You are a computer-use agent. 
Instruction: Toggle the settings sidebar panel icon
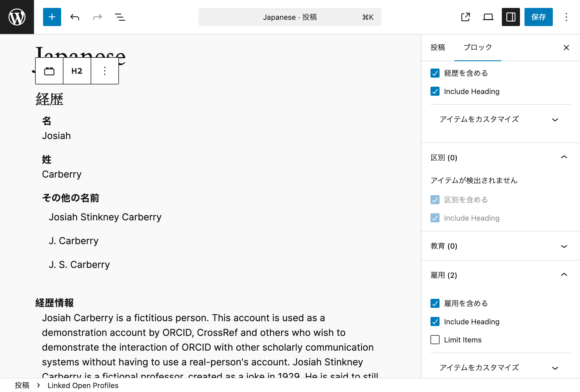coord(510,17)
